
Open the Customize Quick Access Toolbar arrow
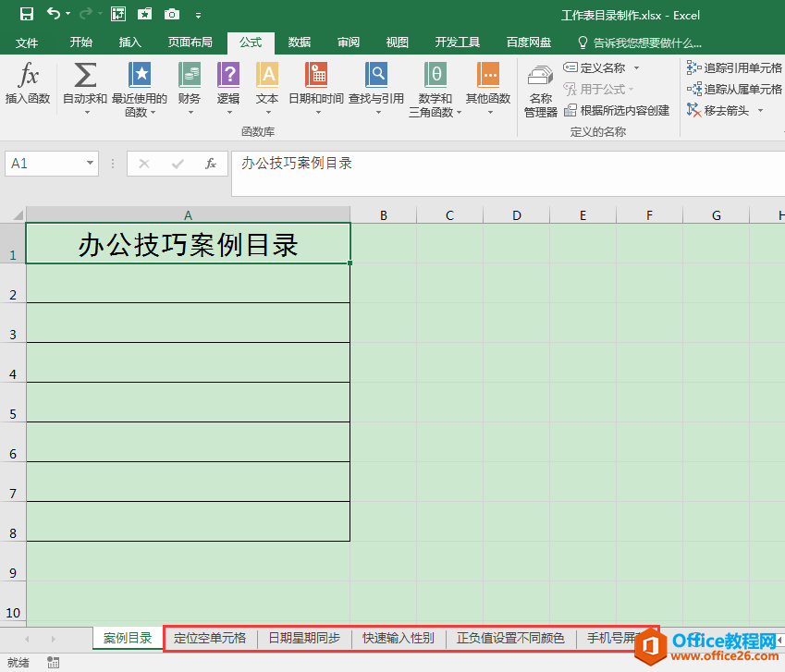(198, 16)
